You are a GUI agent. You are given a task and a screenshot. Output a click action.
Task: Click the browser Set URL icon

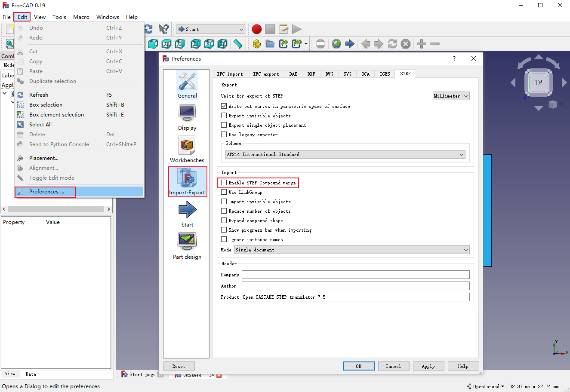coord(320,44)
